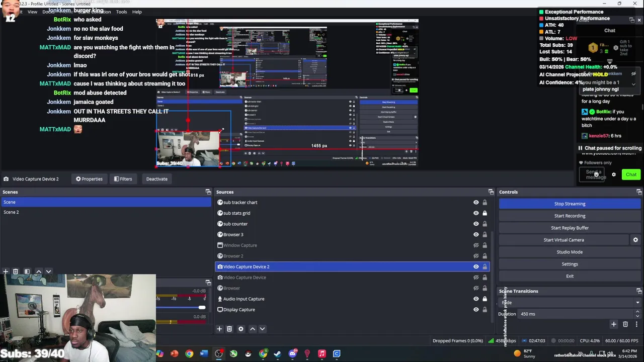Adjust the audio mixer volume slider
This screenshot has height=362, width=644.
coord(202,307)
